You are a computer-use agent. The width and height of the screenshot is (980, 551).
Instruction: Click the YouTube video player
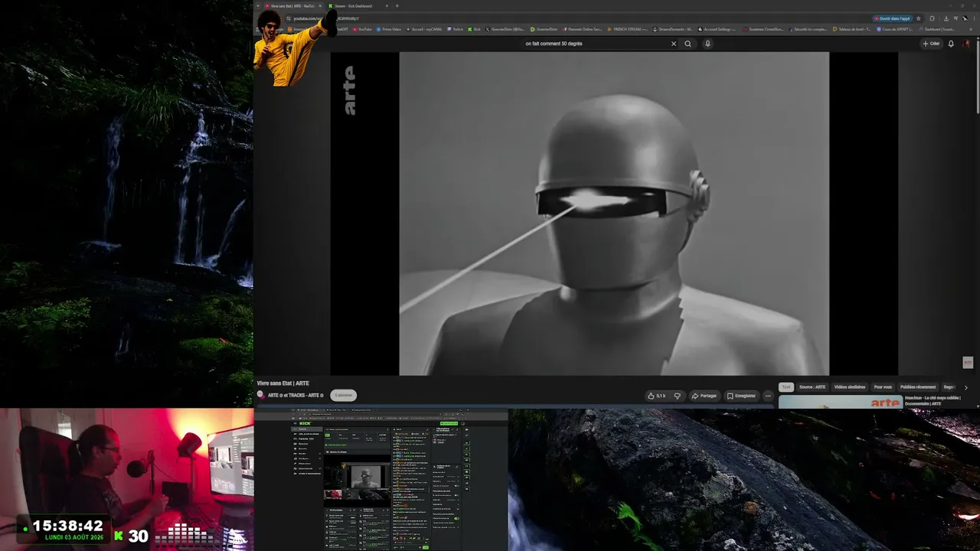(614, 214)
